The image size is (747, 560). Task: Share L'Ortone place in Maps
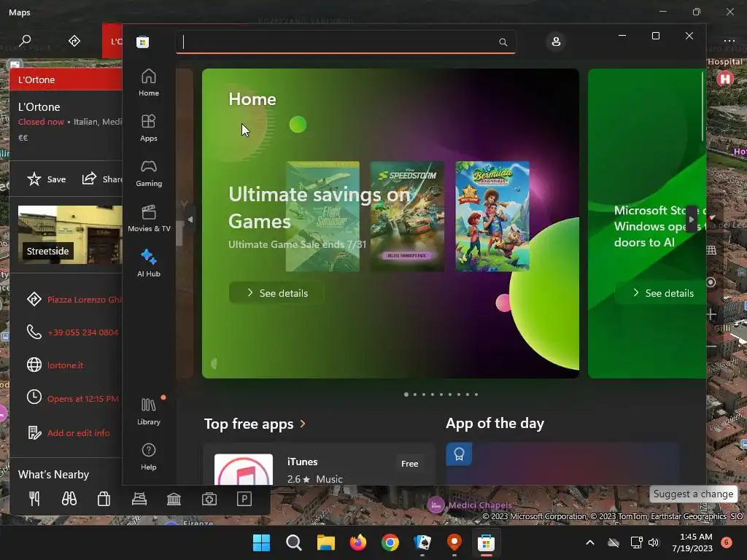102,179
